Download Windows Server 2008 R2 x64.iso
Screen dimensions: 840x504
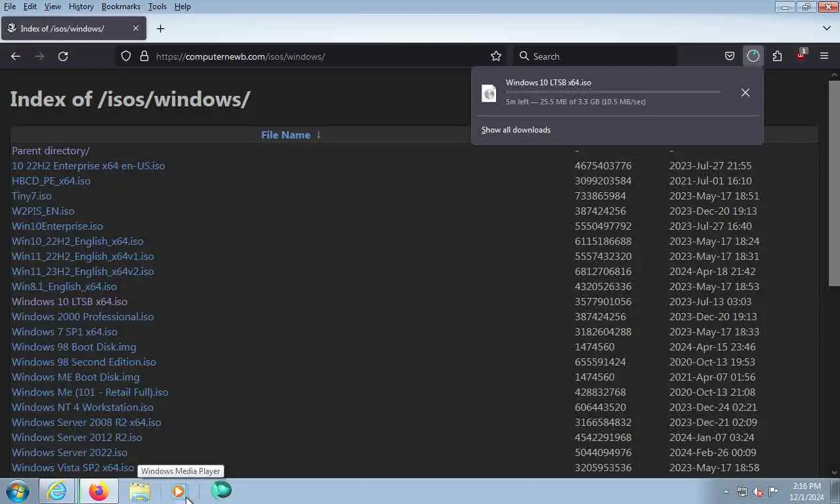tap(87, 422)
